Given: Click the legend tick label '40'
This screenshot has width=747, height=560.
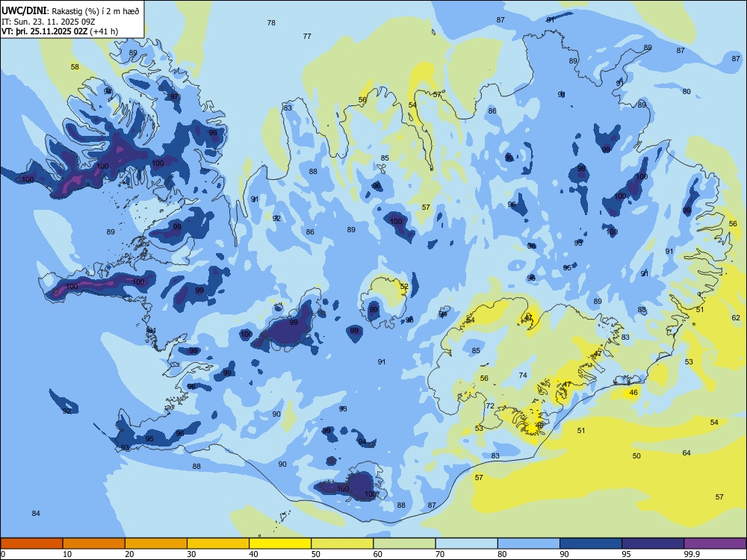Looking at the screenshot, I should point(254,554).
